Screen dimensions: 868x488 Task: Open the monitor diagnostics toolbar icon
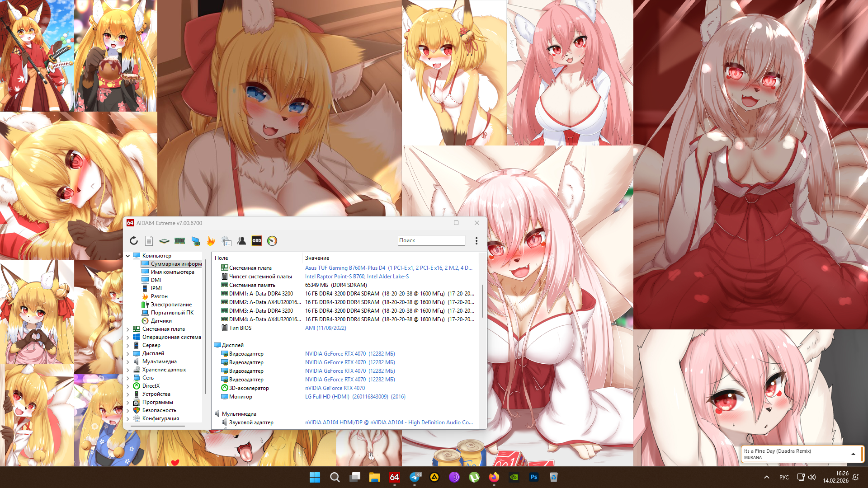[x=195, y=241]
